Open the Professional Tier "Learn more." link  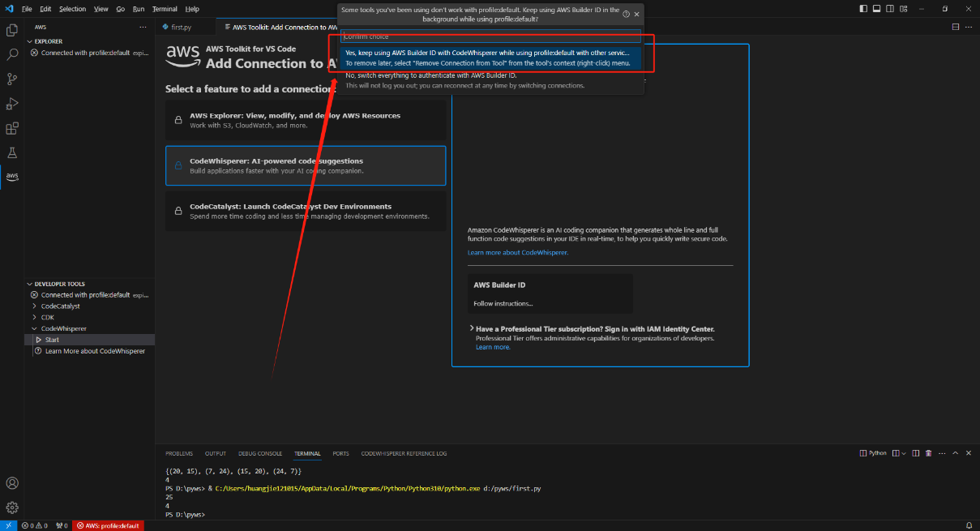pyautogui.click(x=493, y=347)
